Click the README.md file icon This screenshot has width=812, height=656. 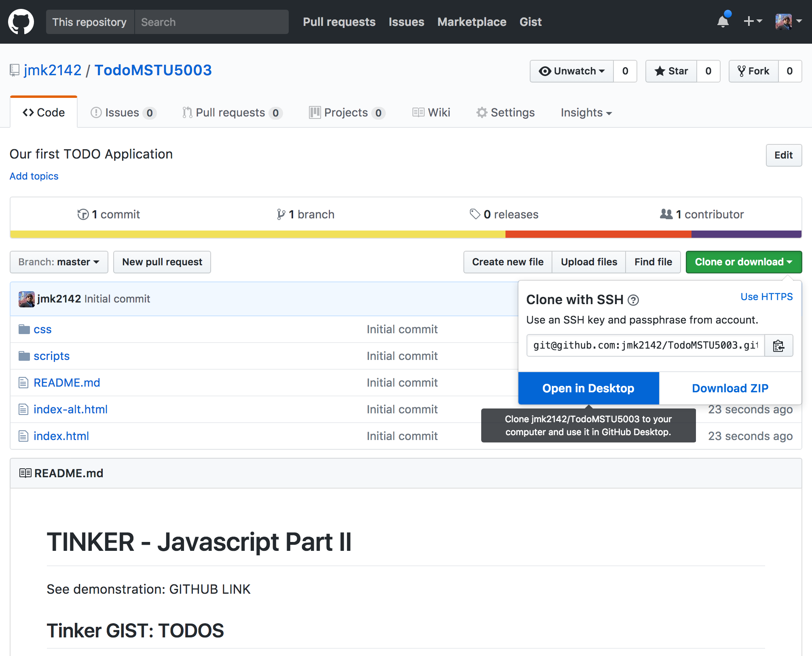click(x=23, y=383)
